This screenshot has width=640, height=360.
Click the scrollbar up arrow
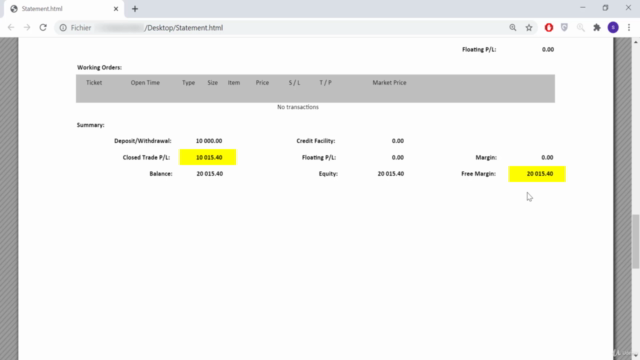click(x=636, y=42)
